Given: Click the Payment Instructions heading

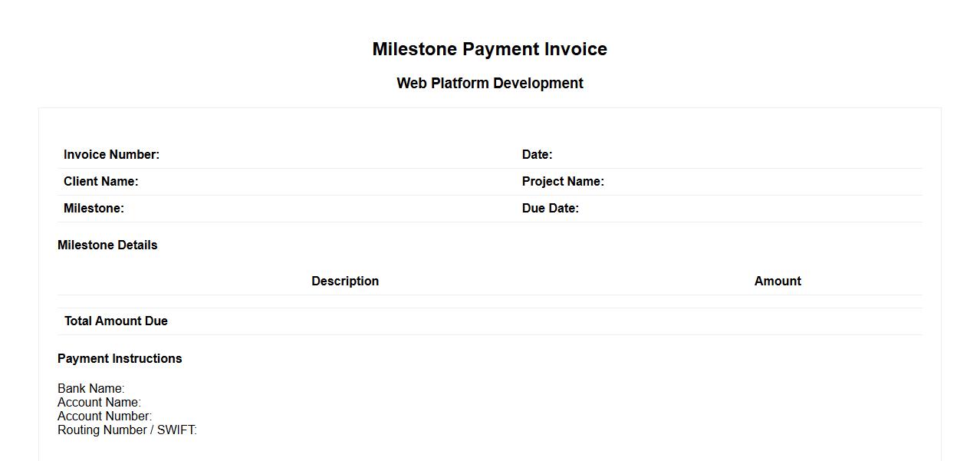Looking at the screenshot, I should coord(120,359).
